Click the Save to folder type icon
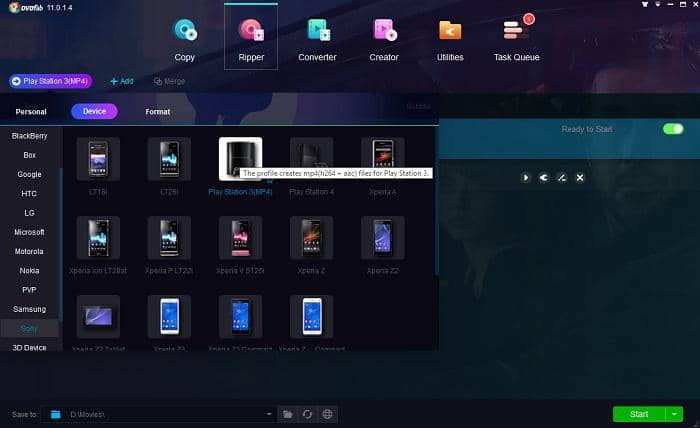700x428 pixels. click(x=55, y=415)
